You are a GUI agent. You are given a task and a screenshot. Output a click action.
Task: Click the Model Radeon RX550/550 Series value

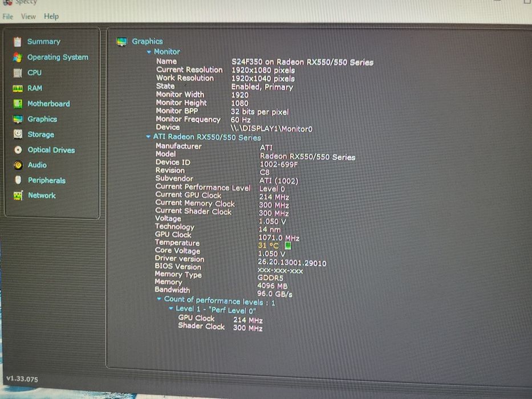click(x=307, y=156)
